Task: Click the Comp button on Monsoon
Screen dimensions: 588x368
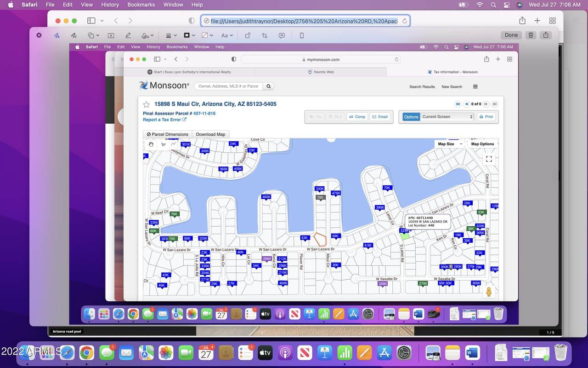Action: [x=357, y=117]
